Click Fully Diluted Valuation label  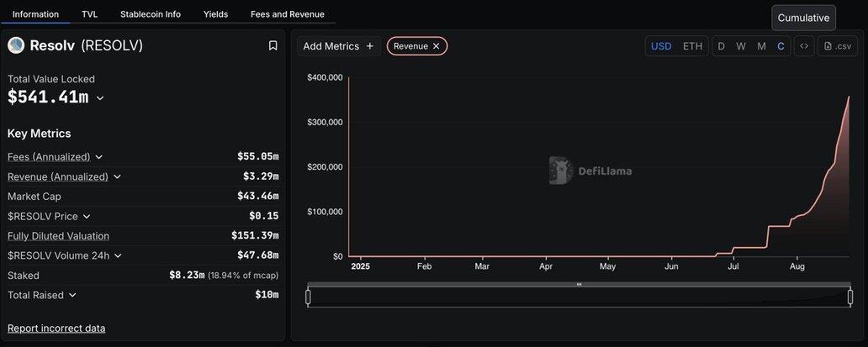point(58,236)
